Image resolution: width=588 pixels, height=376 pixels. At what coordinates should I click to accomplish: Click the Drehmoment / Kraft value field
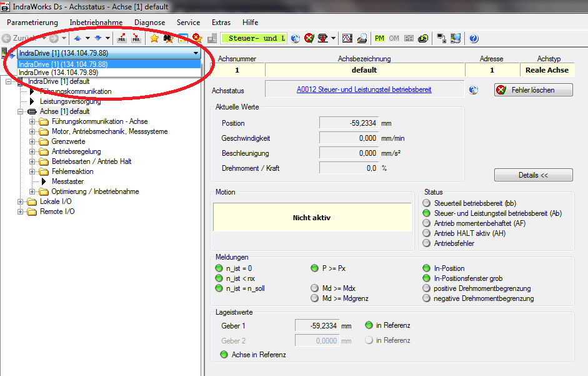(349, 168)
